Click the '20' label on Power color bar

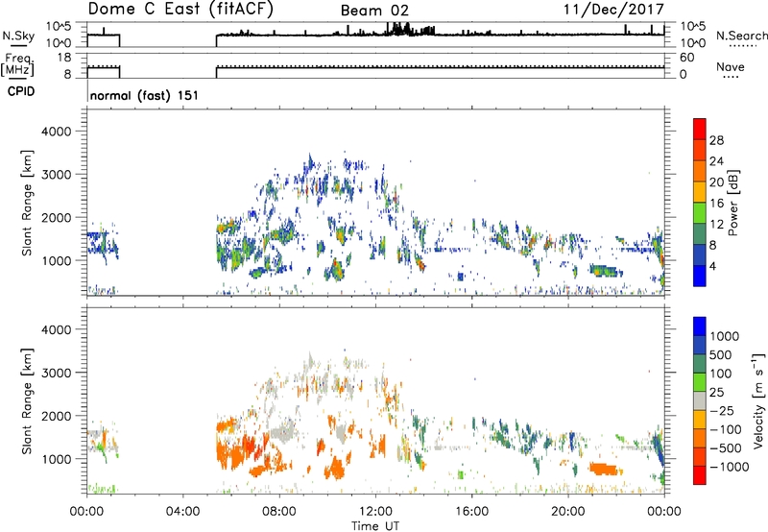[716, 182]
